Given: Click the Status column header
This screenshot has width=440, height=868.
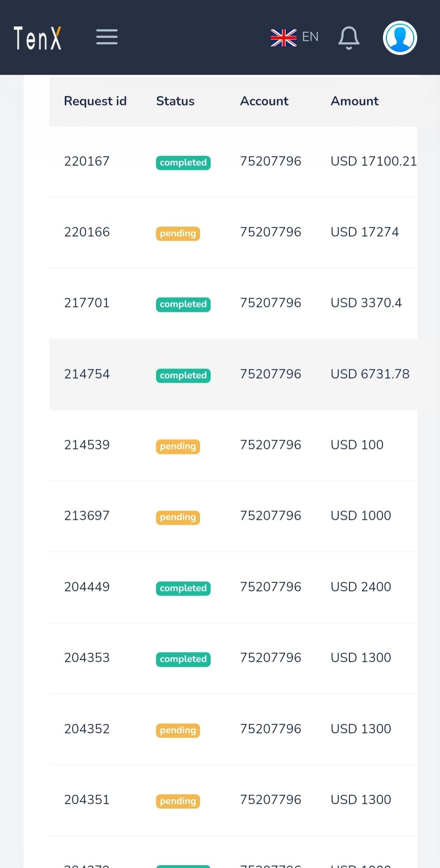Looking at the screenshot, I should point(175,101).
